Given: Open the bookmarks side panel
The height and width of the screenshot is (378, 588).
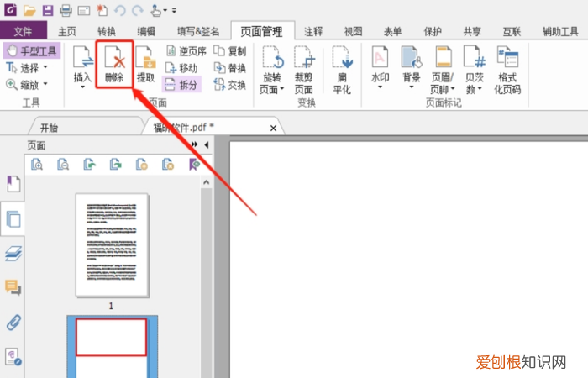Looking at the screenshot, I should (13, 184).
